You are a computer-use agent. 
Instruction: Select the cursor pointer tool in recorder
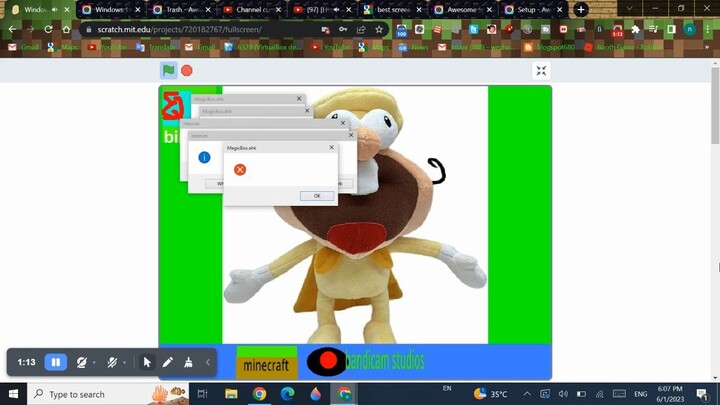point(147,362)
